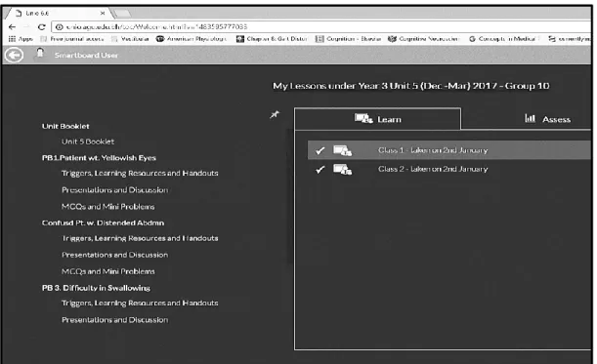Open MCQs and Mini Problems under Distended Abdmn
Screen dimensions: 597x364
pos(108,271)
